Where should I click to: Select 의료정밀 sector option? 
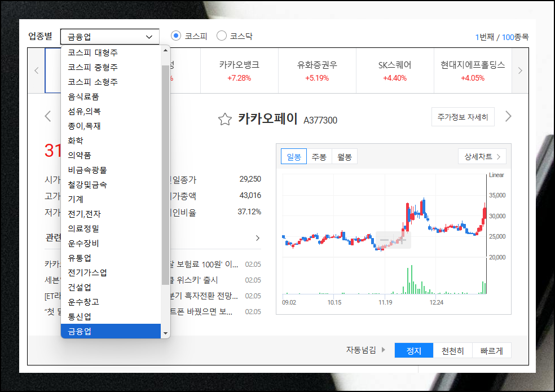[x=111, y=228]
